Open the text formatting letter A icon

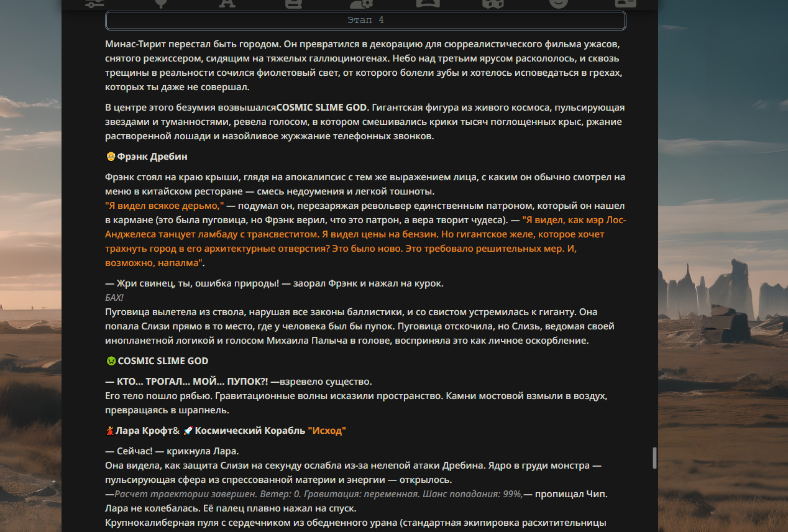click(227, 3)
